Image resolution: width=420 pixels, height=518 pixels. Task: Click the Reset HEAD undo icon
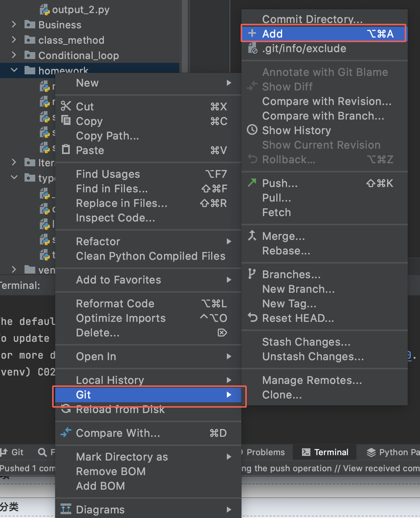click(x=253, y=318)
